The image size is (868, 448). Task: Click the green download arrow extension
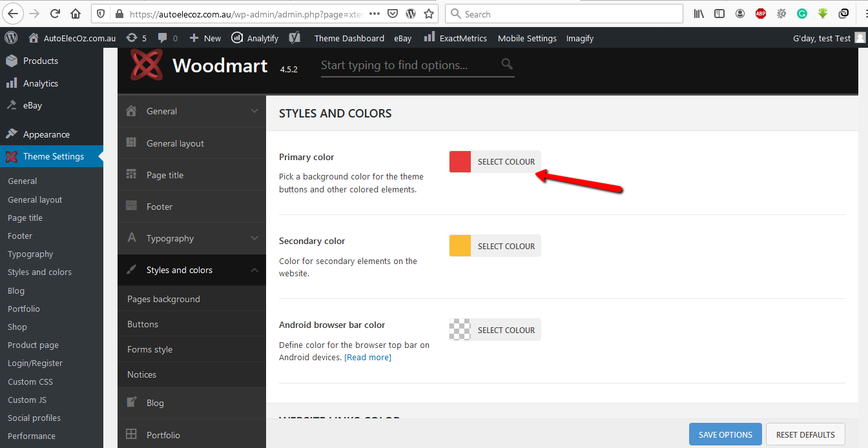[x=823, y=14]
